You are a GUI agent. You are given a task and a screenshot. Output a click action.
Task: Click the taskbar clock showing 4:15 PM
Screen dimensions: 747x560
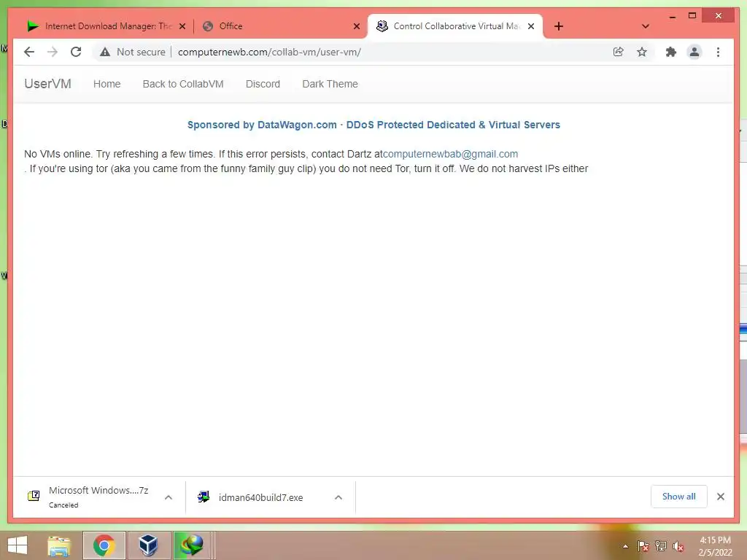pyautogui.click(x=715, y=546)
